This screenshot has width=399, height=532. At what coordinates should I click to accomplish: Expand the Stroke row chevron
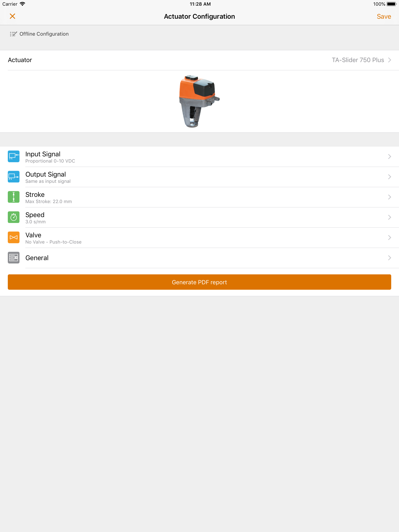389,197
